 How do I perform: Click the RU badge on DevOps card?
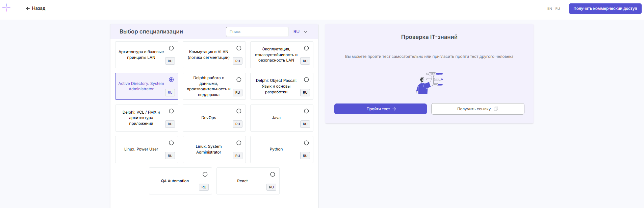[x=237, y=124]
